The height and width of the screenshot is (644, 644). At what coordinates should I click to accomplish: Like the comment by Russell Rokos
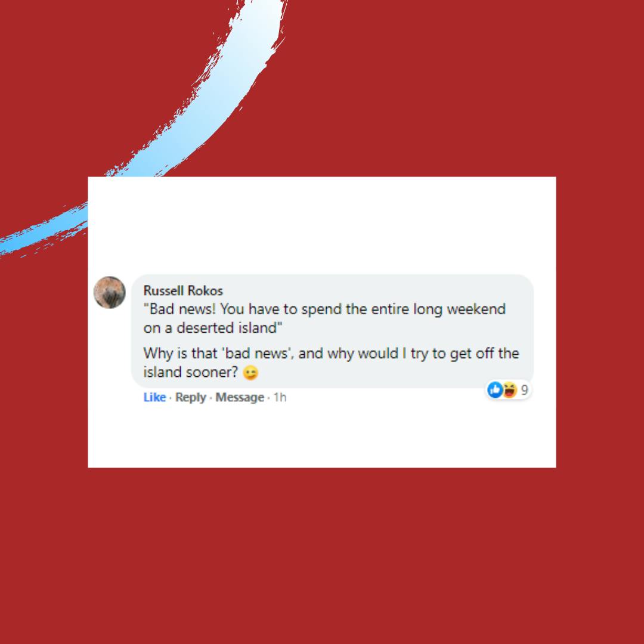[x=154, y=397]
